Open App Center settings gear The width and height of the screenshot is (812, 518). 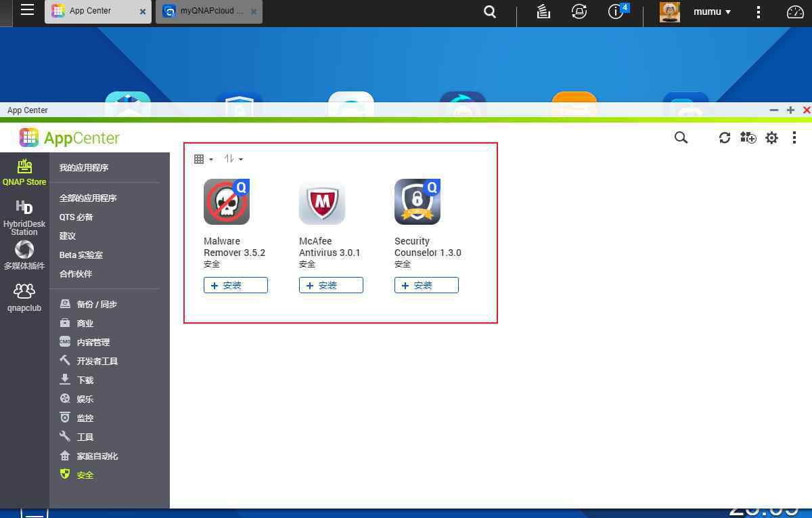[771, 137]
